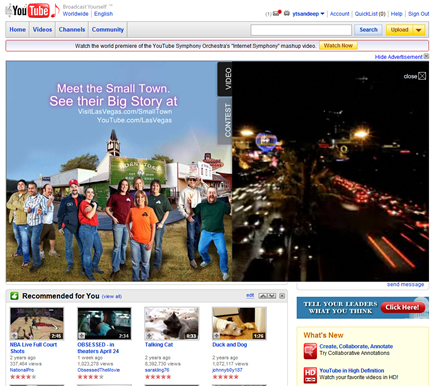The width and height of the screenshot is (435, 386).
Task: Open the Community tab
Action: pyautogui.click(x=108, y=30)
